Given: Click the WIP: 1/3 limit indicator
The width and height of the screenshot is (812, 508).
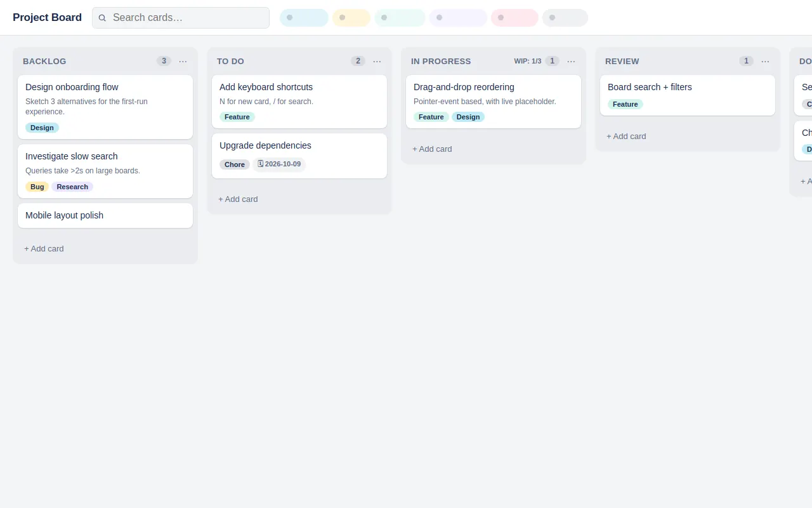Looking at the screenshot, I should click(528, 62).
